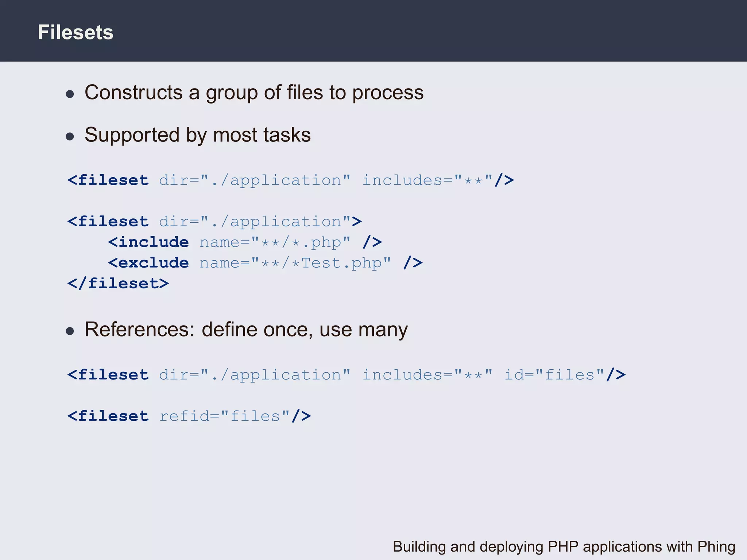Click the footer text about Phing
Viewport: 747px width, 560px height.
pos(564,547)
